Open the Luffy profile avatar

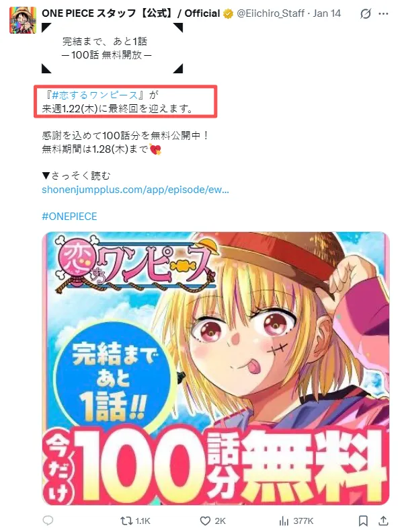point(23,20)
